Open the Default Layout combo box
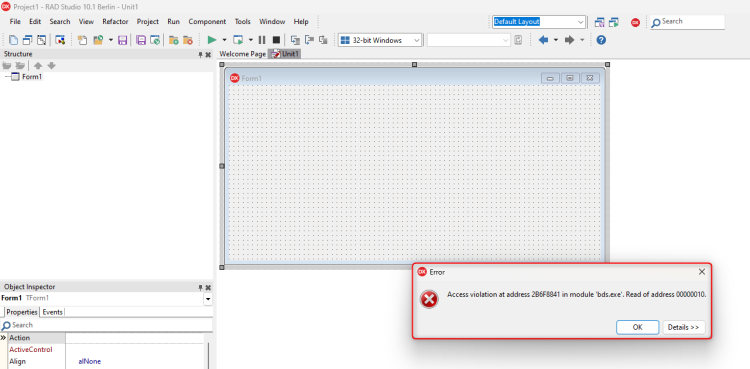Viewport: 750px width, 369px height. (539, 22)
